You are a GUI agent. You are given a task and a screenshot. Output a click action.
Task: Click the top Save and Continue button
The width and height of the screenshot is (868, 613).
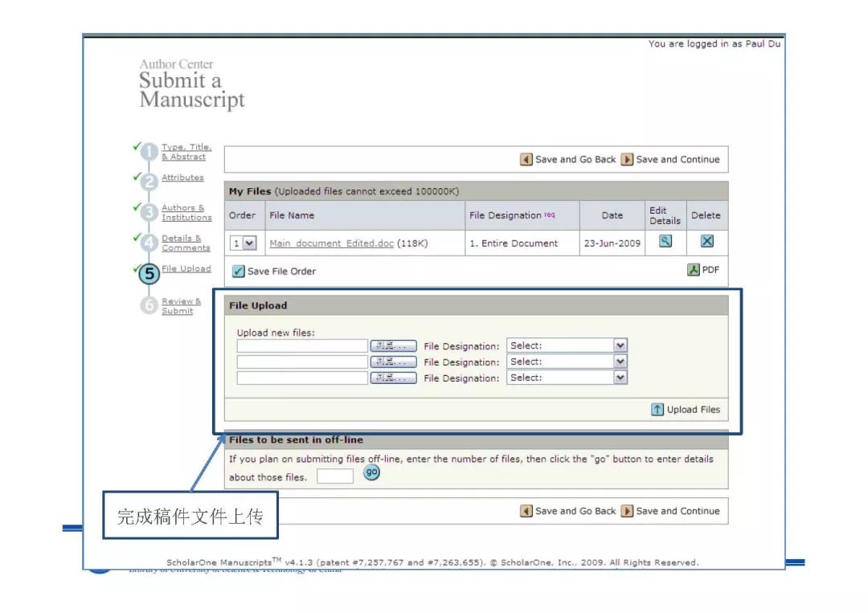(x=671, y=159)
